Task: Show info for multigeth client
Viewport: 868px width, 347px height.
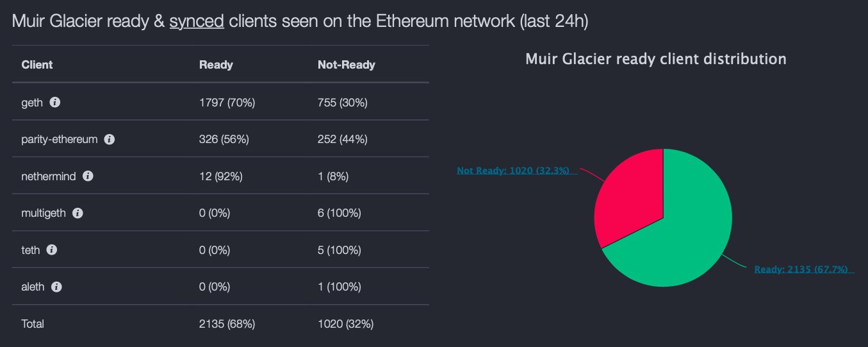Action: click(78, 213)
